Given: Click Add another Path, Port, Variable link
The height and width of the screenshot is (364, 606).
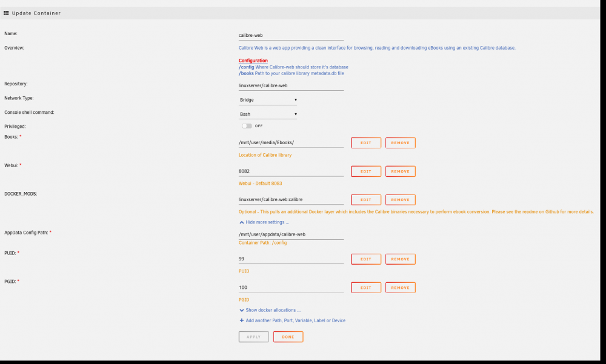Looking at the screenshot, I should click(295, 321).
